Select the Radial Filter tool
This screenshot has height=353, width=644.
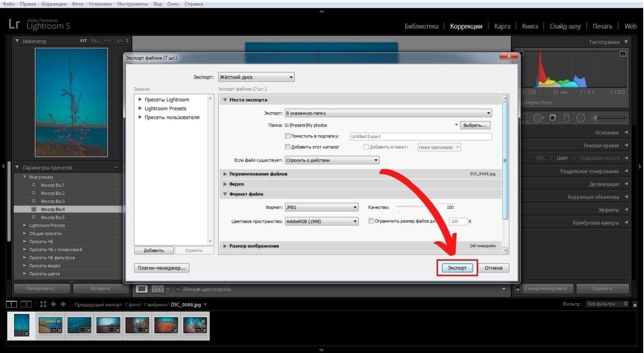click(580, 118)
